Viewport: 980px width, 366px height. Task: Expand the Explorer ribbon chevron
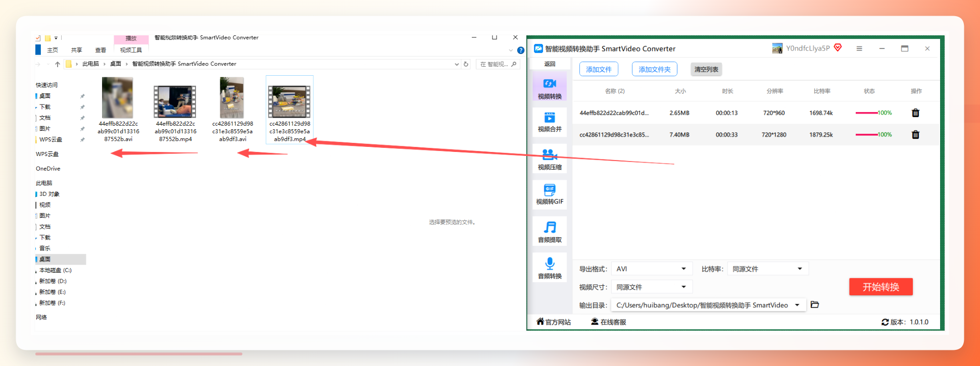pos(511,50)
